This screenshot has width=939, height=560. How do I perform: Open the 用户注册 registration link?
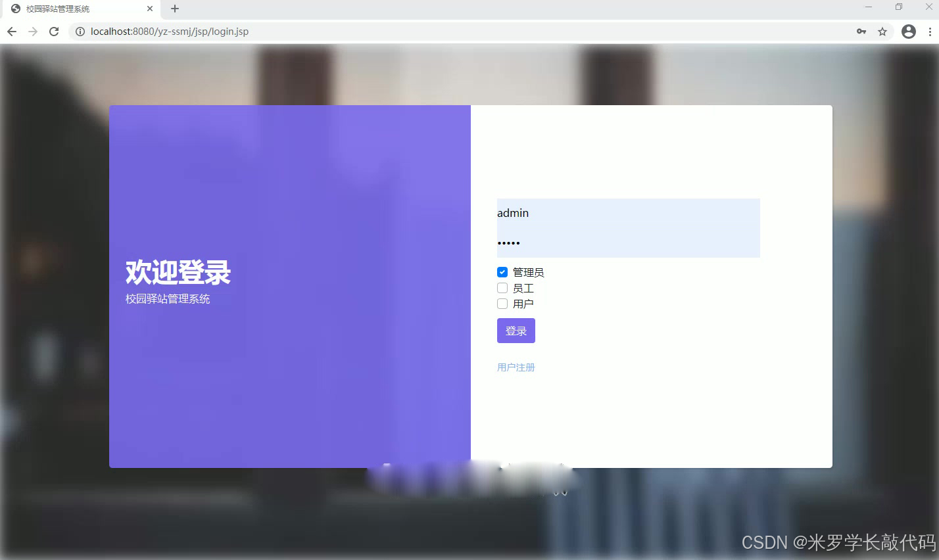tap(516, 367)
